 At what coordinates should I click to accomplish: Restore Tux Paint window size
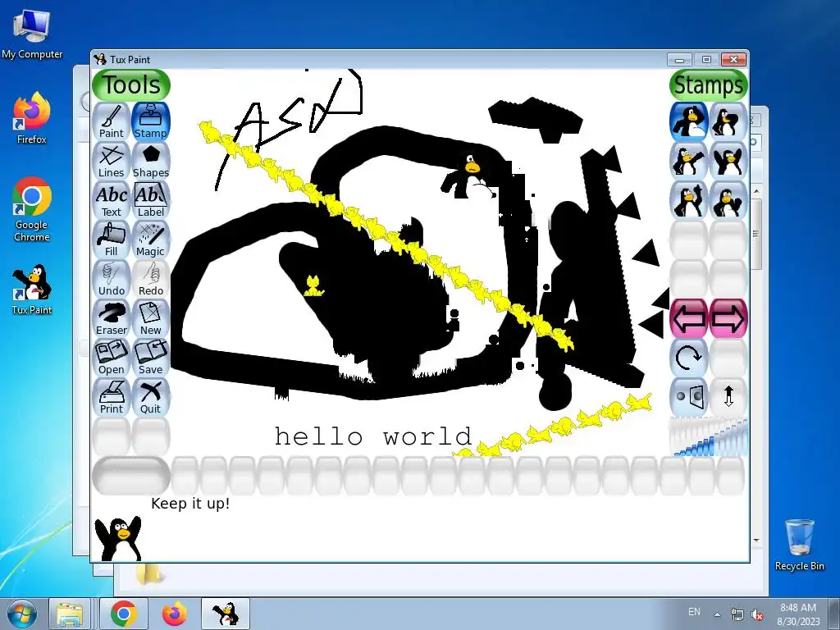pos(706,59)
